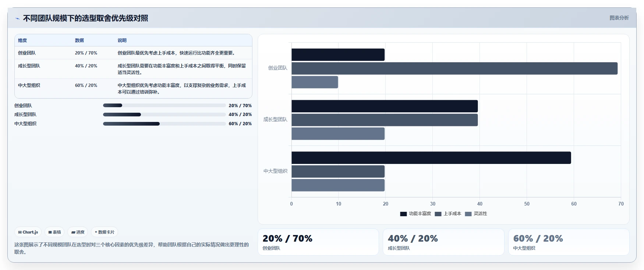Click the 40% / 20% cell in the table
The width and height of the screenshot is (644, 270).
tap(86, 66)
